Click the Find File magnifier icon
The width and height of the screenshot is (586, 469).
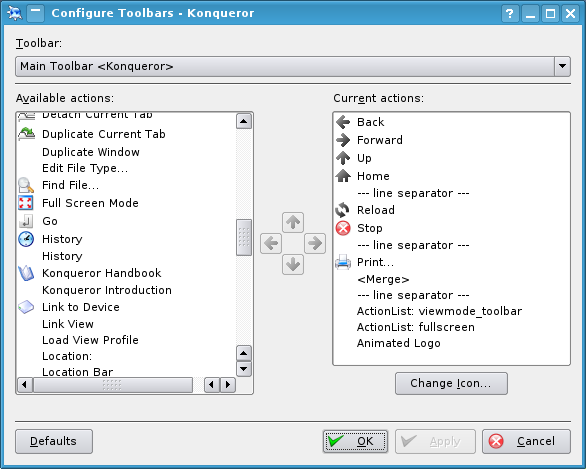[x=26, y=185]
